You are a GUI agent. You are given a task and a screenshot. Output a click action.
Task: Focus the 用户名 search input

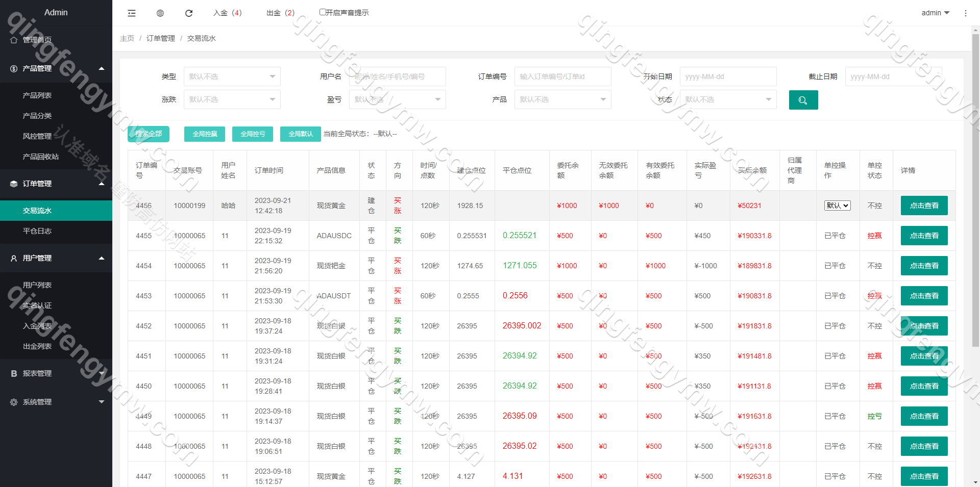[x=398, y=76]
